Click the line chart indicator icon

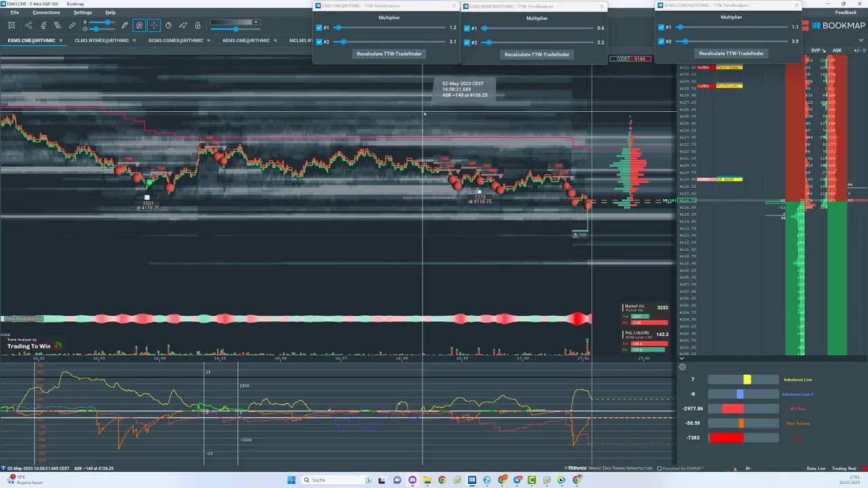click(183, 26)
